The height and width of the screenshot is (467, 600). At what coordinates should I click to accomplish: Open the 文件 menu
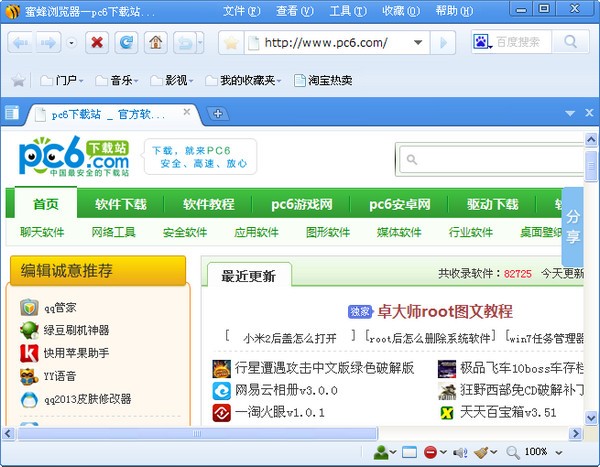click(241, 11)
